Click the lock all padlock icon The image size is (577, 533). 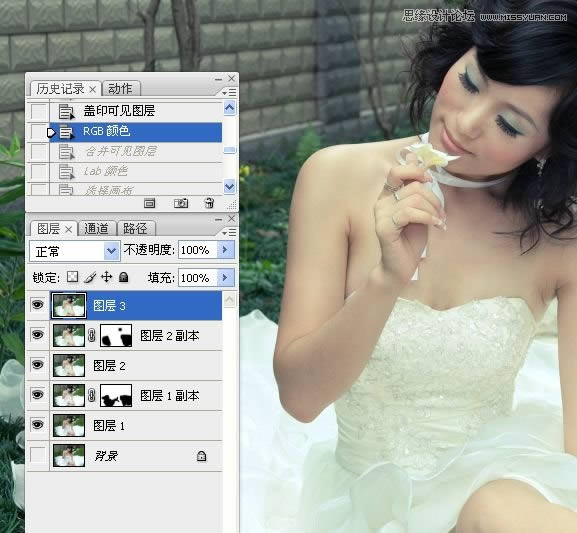[124, 277]
